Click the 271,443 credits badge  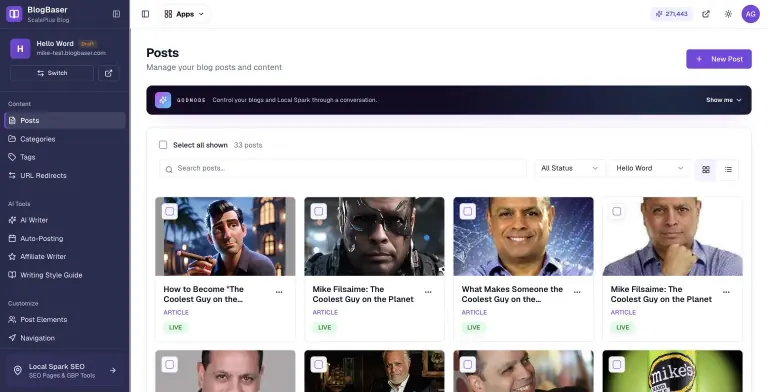[x=672, y=14]
